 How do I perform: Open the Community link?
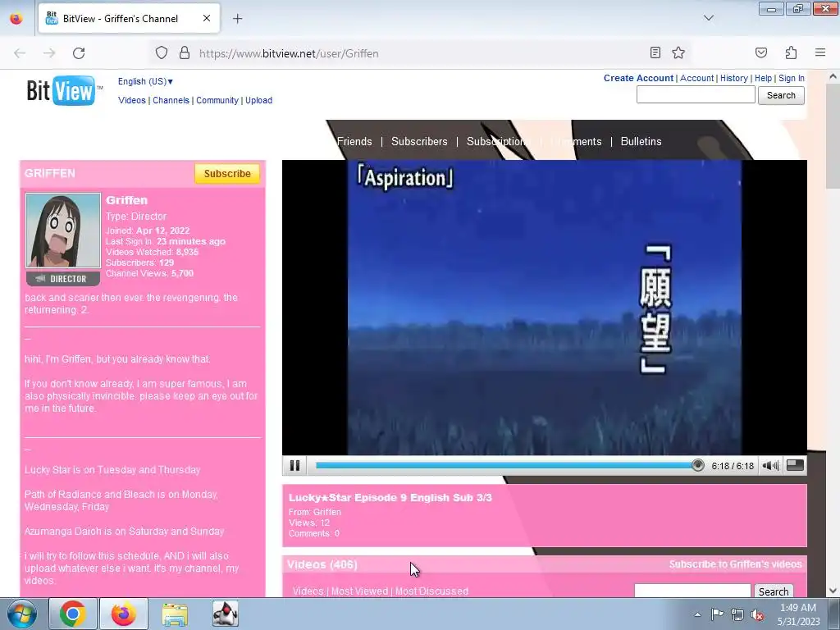[x=217, y=100]
